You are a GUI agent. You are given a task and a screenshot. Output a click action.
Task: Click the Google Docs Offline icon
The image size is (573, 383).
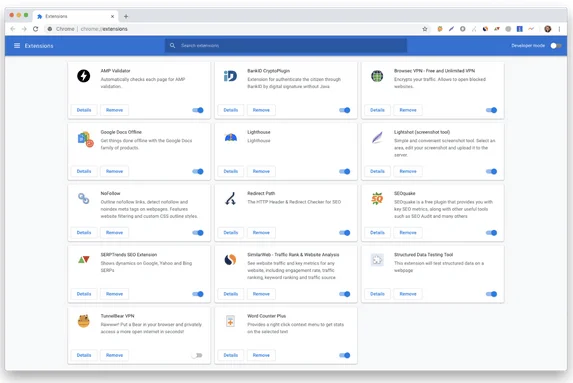click(x=85, y=139)
